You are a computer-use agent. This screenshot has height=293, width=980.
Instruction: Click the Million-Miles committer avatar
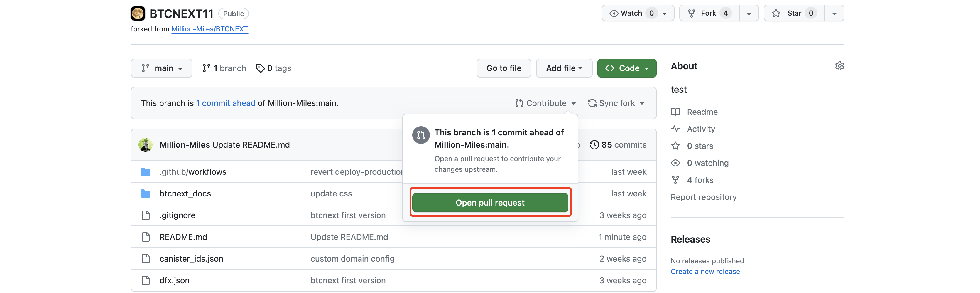point(145,145)
